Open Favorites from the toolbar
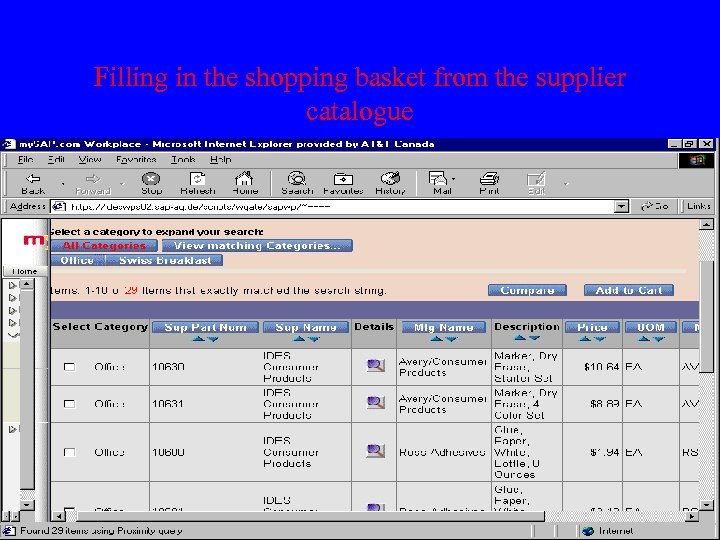720x540 pixels. tap(343, 184)
